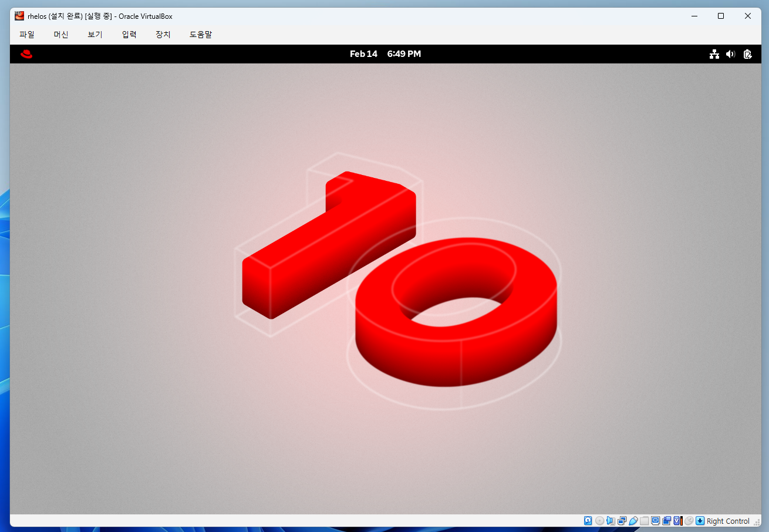Screen dimensions: 769x532
Task: Click the display status icon in status bar
Action: point(656,521)
